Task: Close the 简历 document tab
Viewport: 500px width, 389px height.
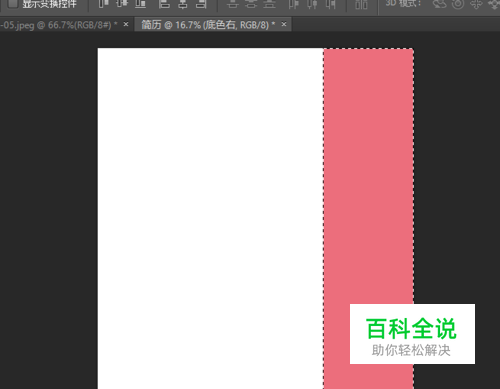Action: (284, 24)
